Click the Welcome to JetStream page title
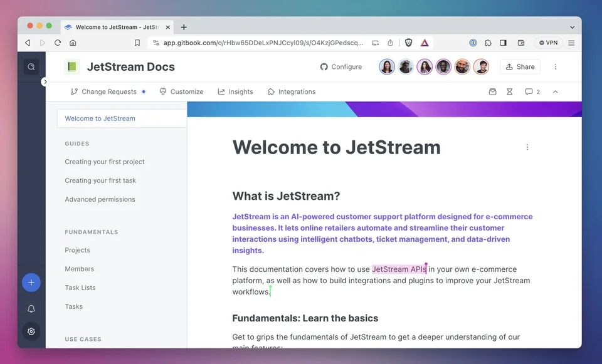The image size is (602, 364). coord(336,147)
